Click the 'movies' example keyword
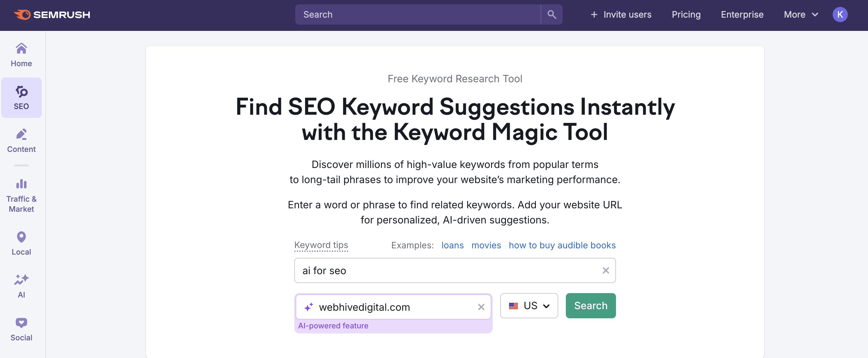This screenshot has height=358, width=868. pos(486,245)
